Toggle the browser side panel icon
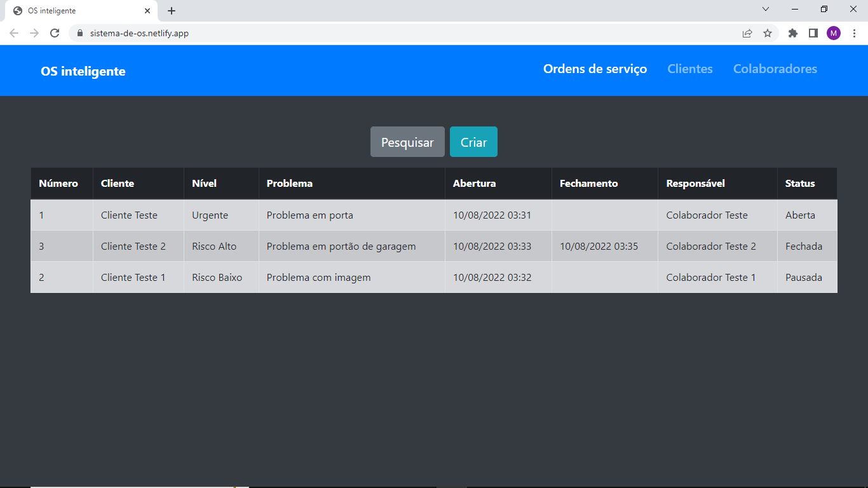 coord(813,33)
